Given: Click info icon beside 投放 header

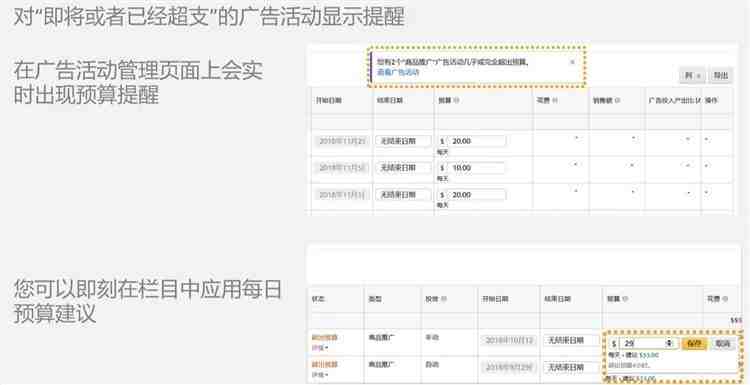Looking at the screenshot, I should (x=443, y=299).
